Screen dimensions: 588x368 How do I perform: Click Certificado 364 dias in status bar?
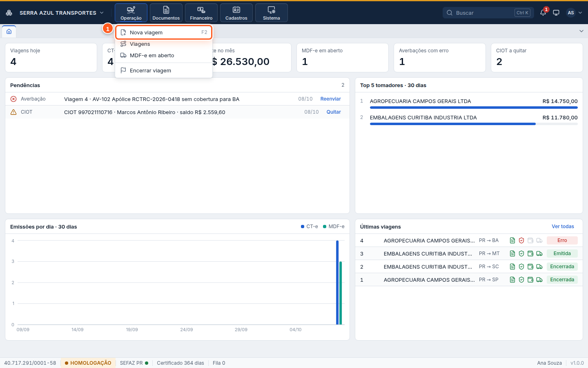point(180,363)
